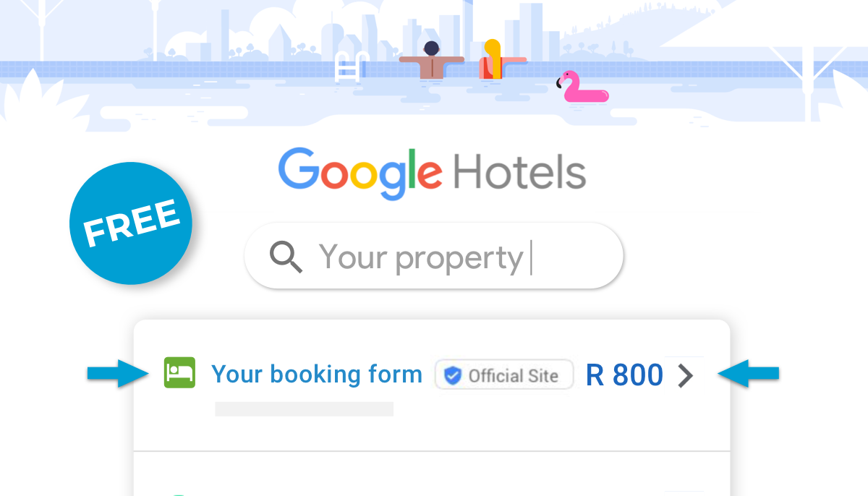Click the swimmer with dark hair
868x496 pixels.
coord(432,61)
